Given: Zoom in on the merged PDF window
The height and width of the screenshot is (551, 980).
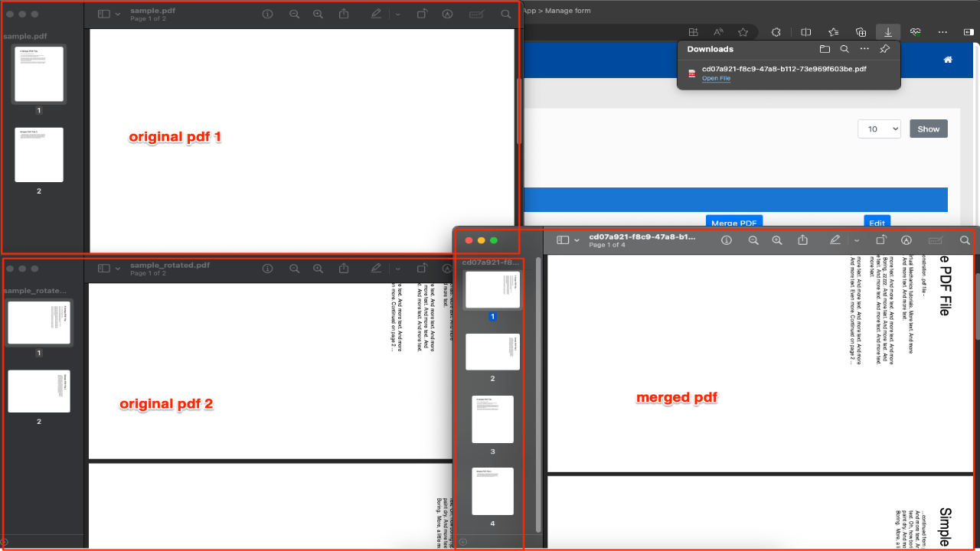Looking at the screenshot, I should 777,240.
